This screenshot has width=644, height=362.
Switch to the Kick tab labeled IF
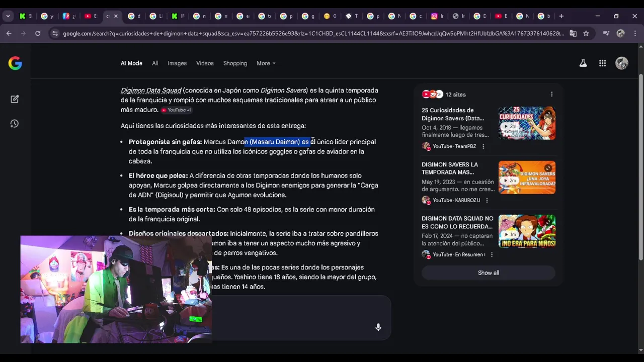click(178, 16)
